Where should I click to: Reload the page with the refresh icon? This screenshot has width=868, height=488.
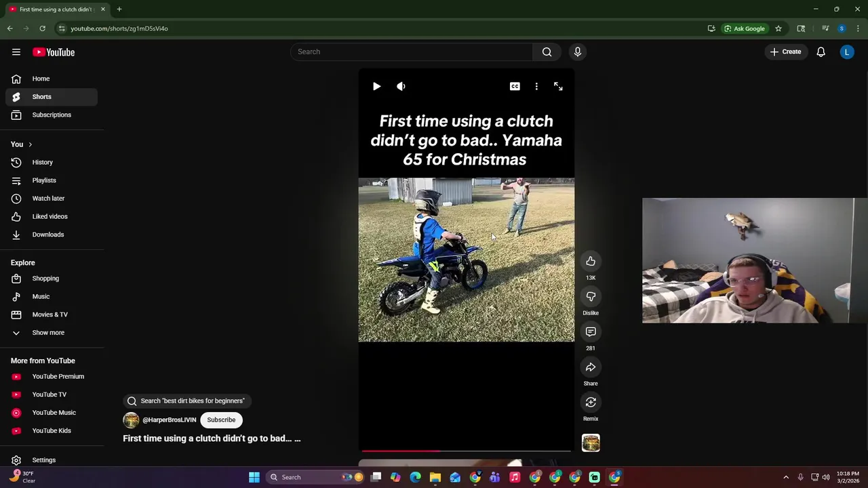click(x=42, y=28)
